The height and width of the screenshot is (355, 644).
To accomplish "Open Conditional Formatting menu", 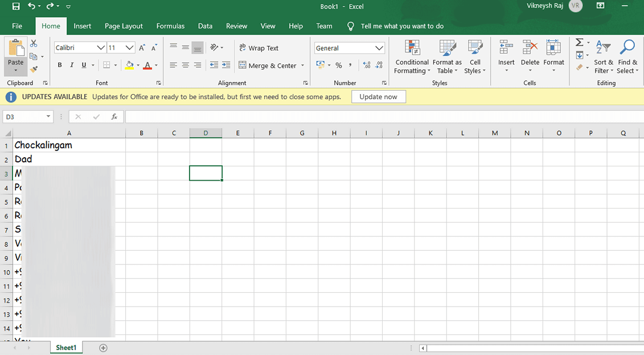I will point(412,57).
